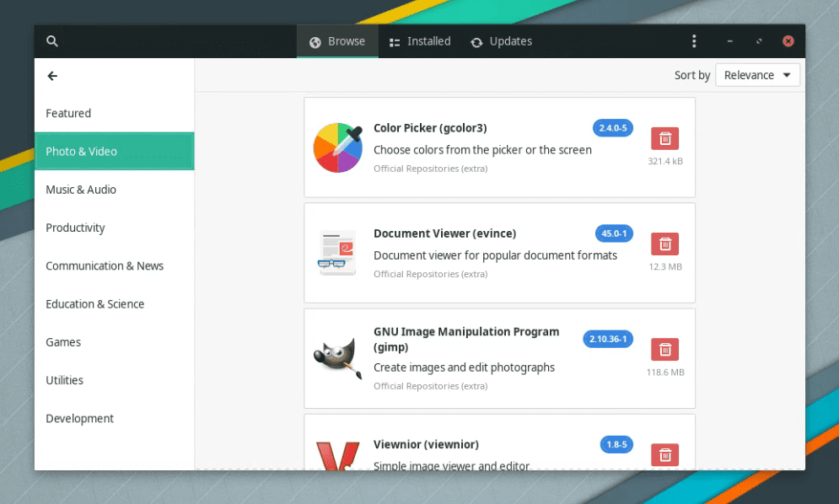Click the GIMP mascot icon
The image size is (839, 504).
337,358
